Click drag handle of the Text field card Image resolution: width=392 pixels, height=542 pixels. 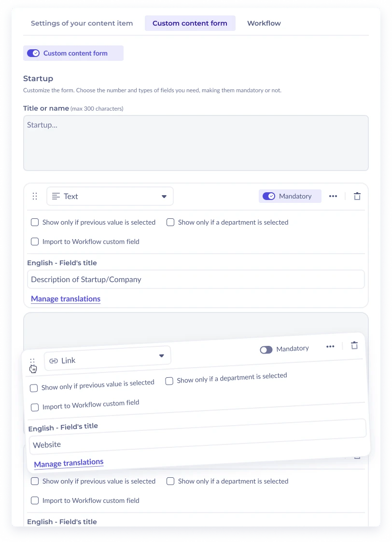tap(35, 196)
